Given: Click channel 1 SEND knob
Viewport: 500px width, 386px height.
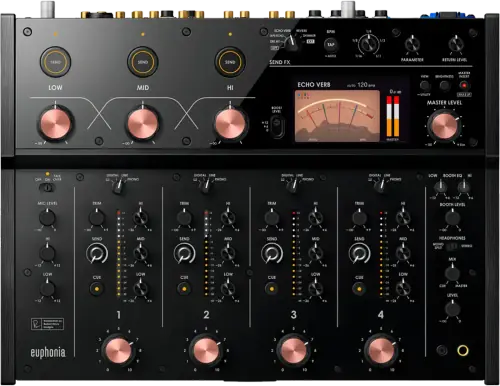Looking at the screenshot, I should 97,254.
